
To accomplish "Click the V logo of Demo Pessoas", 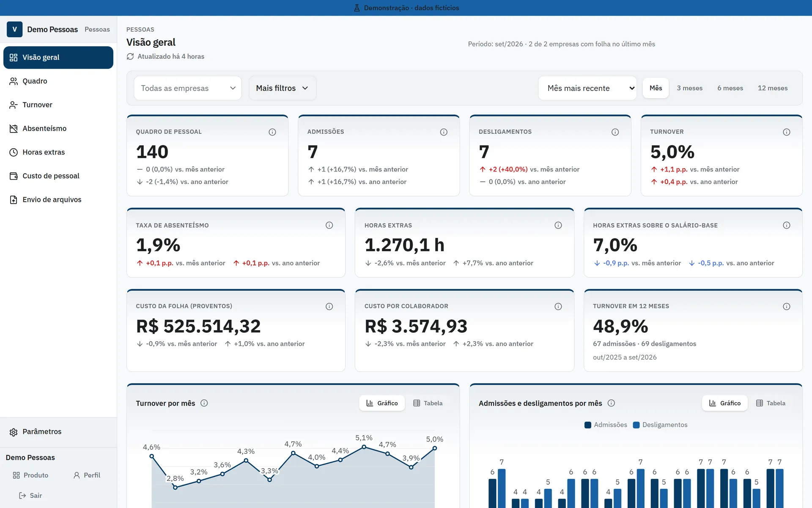I will tap(14, 29).
